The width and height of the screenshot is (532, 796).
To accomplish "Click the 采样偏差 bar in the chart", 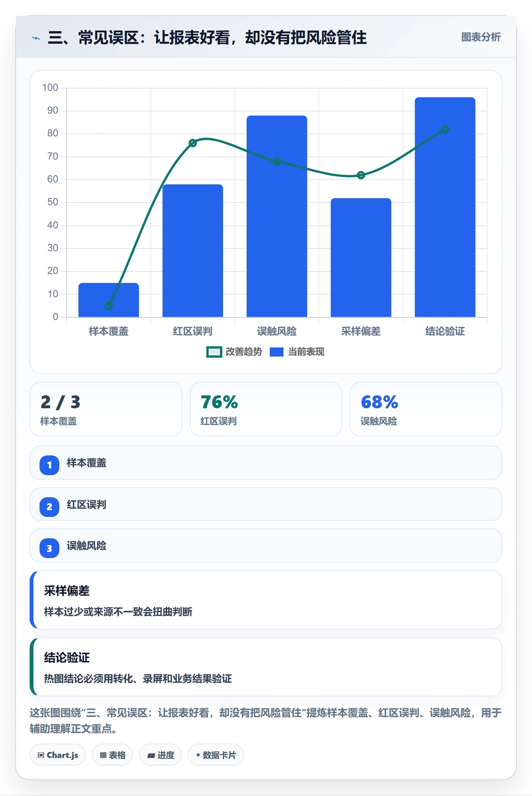I will [x=361, y=258].
